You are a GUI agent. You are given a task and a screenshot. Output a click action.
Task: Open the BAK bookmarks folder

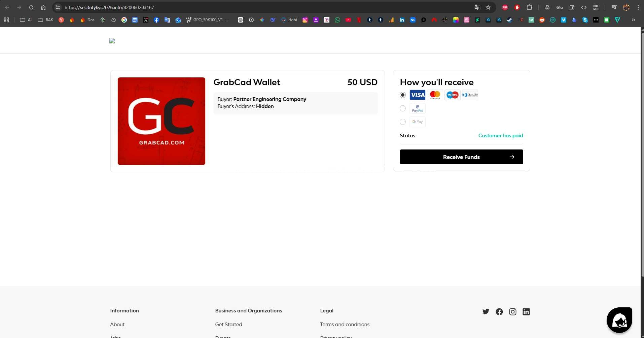point(45,20)
